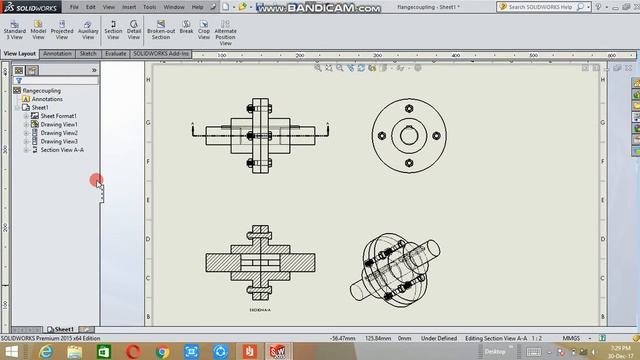Open the Window menu

173,7
